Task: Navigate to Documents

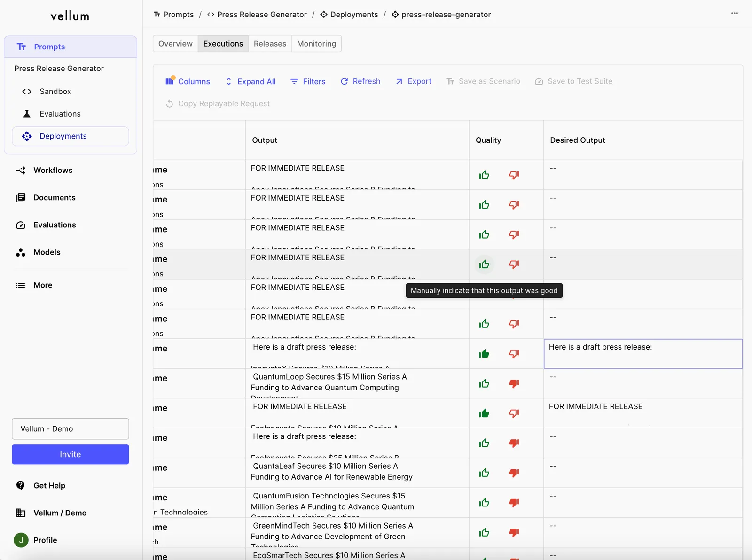Action: click(54, 197)
